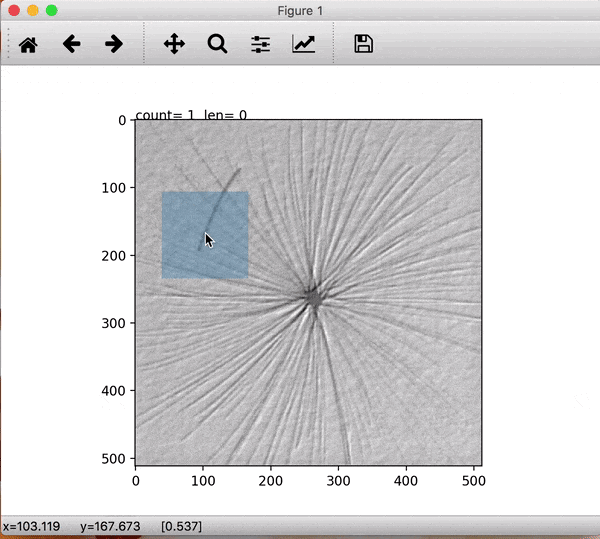Click the dark radial center of the image
The width and height of the screenshot is (600, 539).
(315, 298)
